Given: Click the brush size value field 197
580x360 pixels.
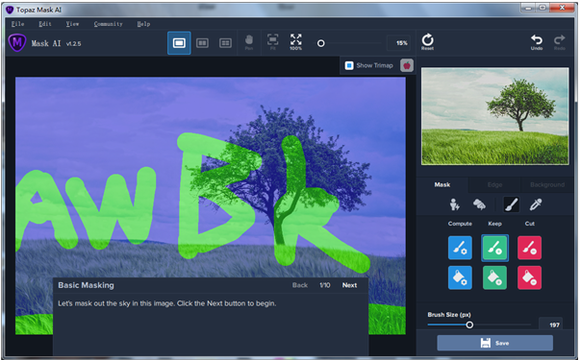Looking at the screenshot, I should [551, 324].
